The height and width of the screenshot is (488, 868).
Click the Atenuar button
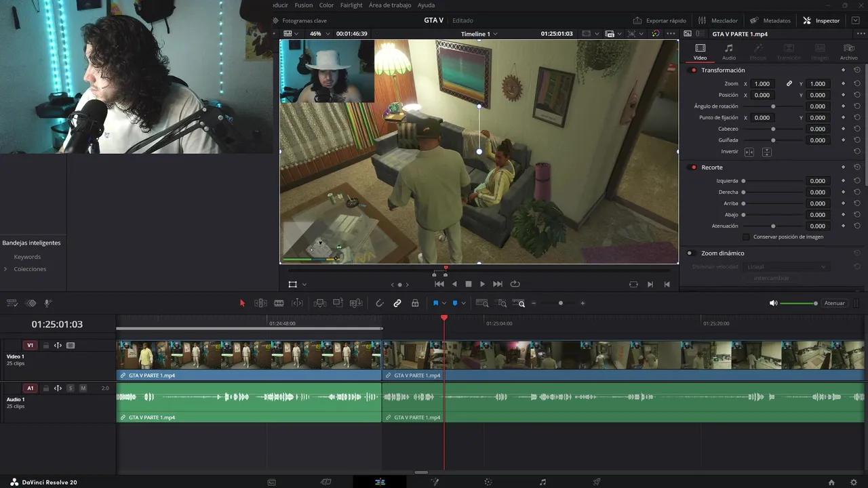[834, 303]
